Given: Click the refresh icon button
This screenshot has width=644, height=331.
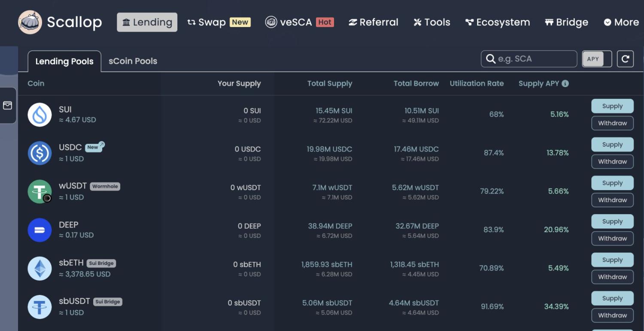Looking at the screenshot, I should click(625, 59).
